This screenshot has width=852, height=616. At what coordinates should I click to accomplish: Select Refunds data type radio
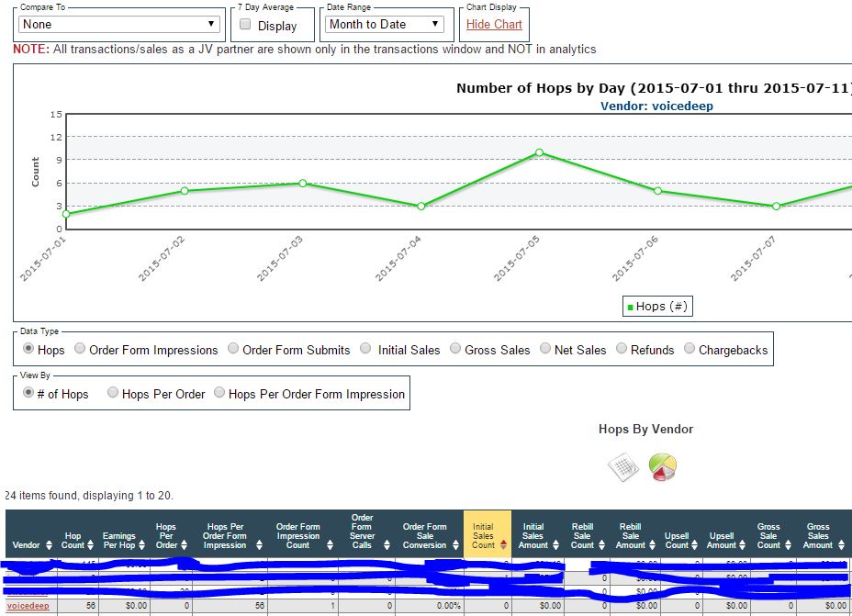(x=622, y=349)
